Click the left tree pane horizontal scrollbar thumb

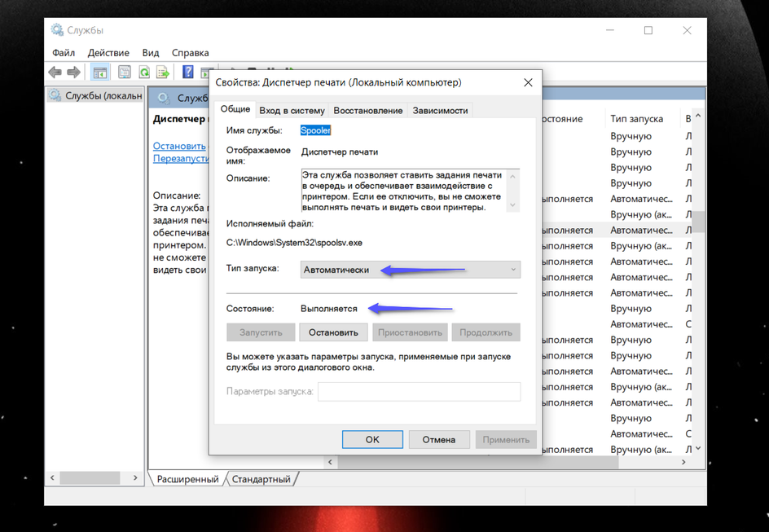pos(90,477)
